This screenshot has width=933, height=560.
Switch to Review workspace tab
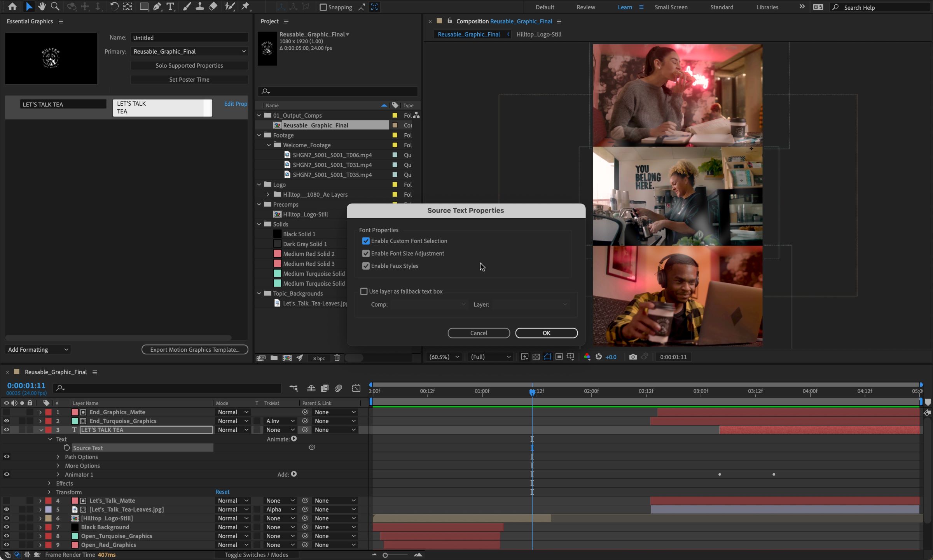(x=584, y=7)
